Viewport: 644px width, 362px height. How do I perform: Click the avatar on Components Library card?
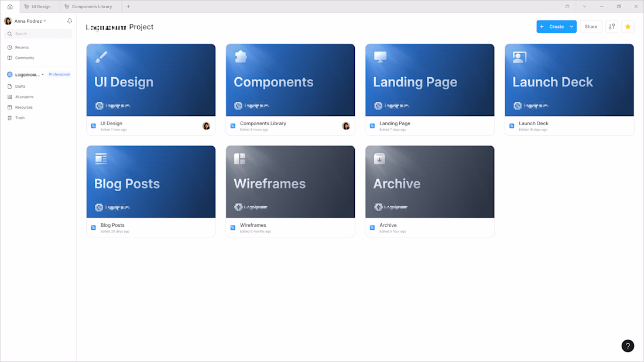[x=346, y=126]
